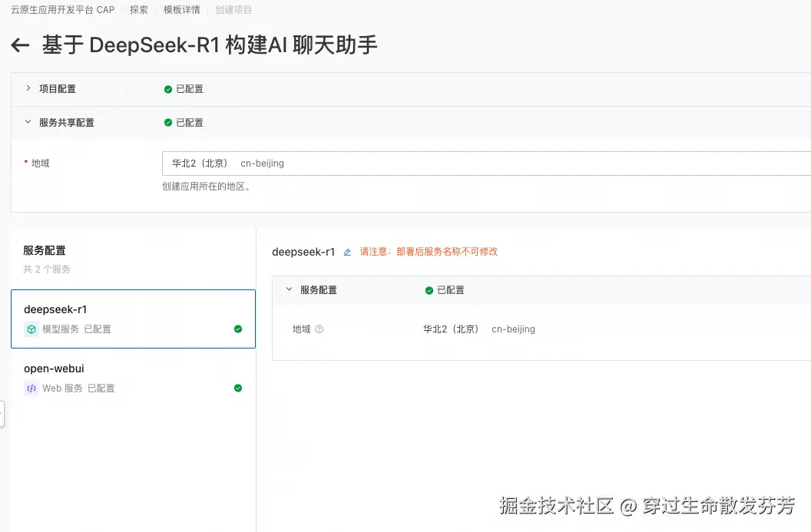The width and height of the screenshot is (811, 532).
Task: Click green configured check beside 服务共享配置
Action: click(168, 123)
